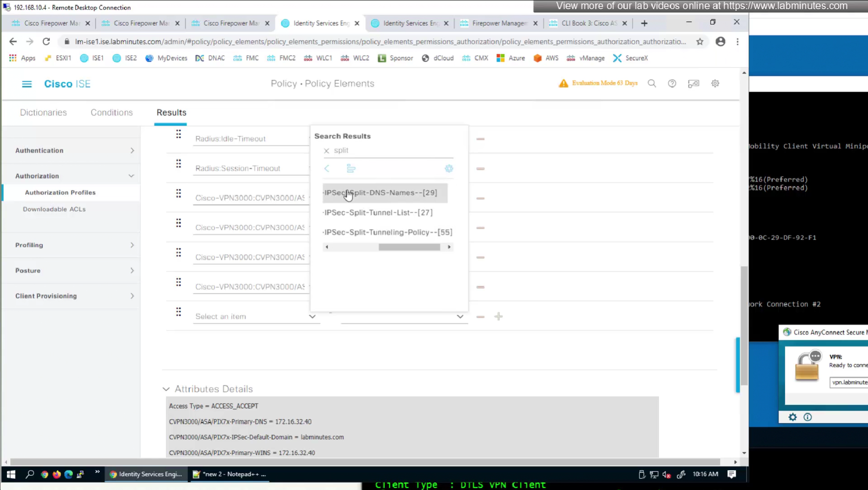Click the ISE search magnifier icon
Viewport: 868px width, 490px height.
tap(652, 83)
